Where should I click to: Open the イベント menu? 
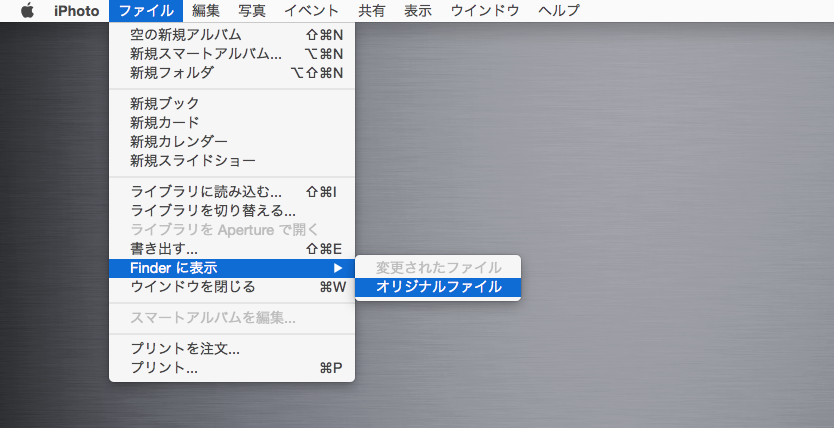pos(312,11)
